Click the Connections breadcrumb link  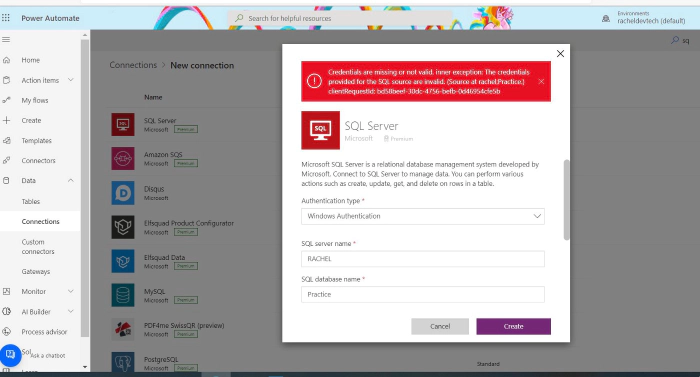[x=133, y=65]
